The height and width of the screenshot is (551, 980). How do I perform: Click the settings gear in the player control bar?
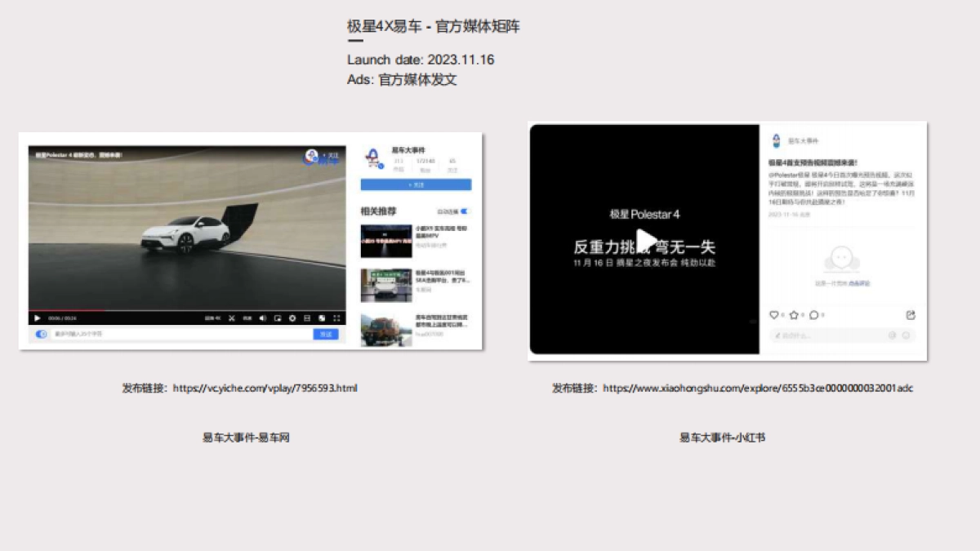coord(292,318)
